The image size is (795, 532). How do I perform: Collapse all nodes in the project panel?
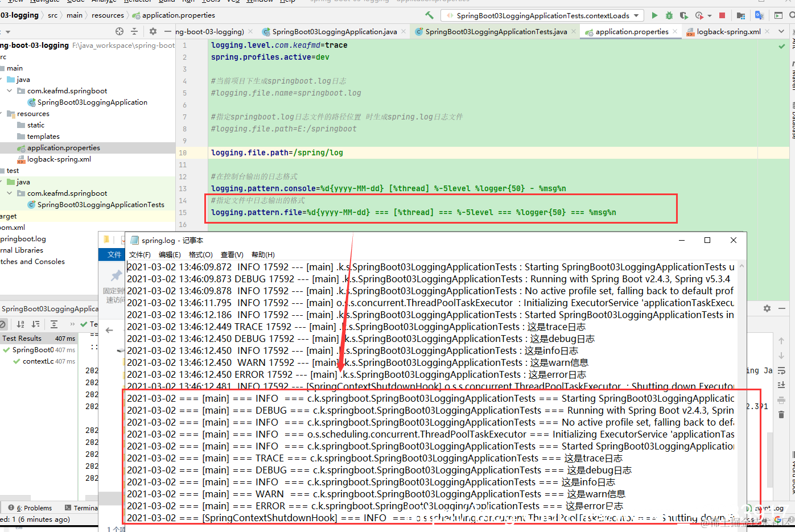134,31
